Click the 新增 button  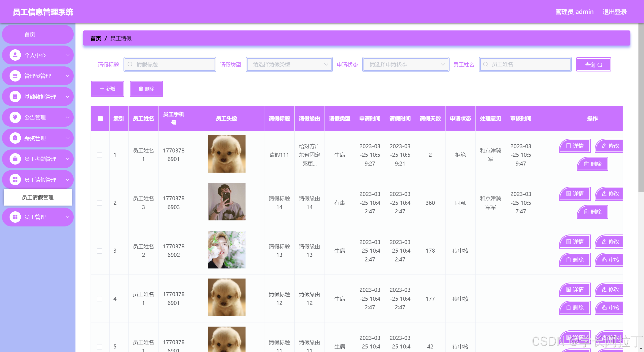pyautogui.click(x=108, y=89)
